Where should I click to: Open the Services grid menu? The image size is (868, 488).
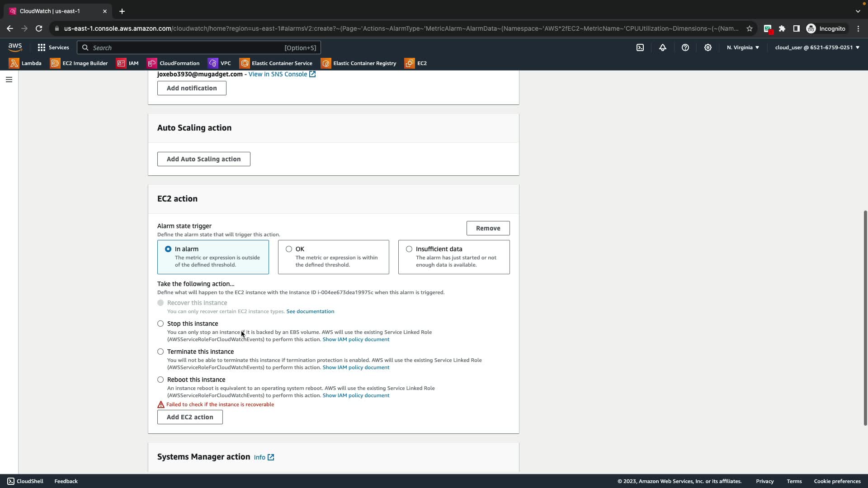tap(53, 47)
